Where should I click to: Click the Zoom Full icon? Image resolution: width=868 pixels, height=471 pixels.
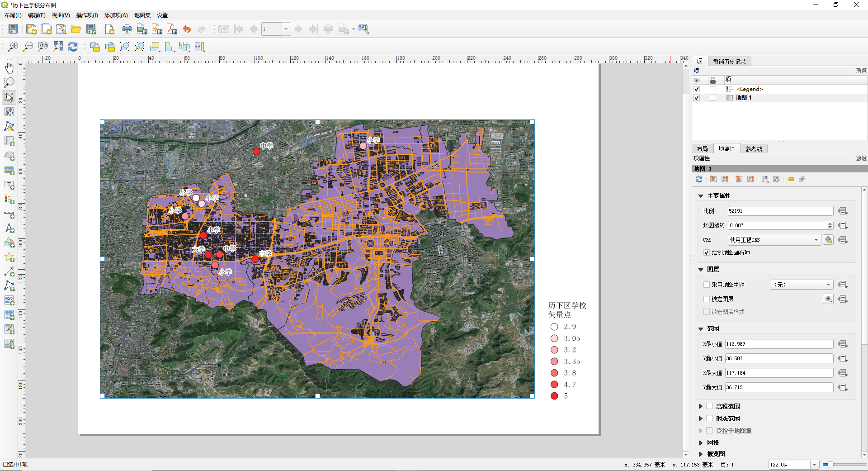[x=58, y=47]
